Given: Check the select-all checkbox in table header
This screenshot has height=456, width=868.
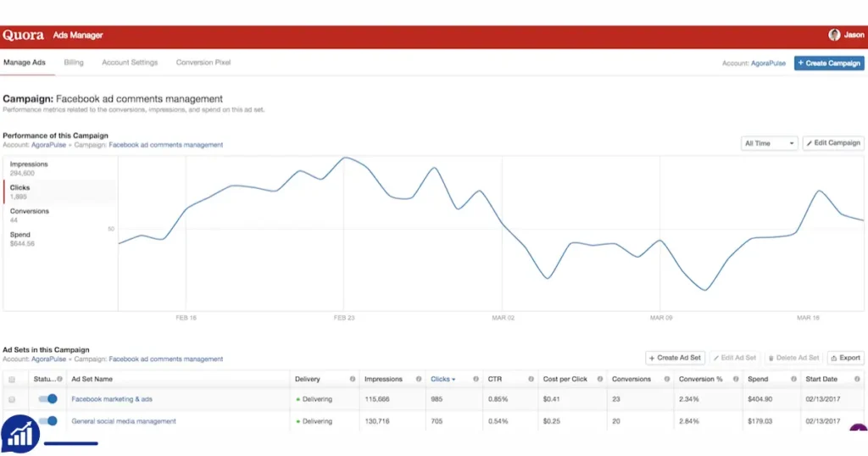Looking at the screenshot, I should (12, 380).
